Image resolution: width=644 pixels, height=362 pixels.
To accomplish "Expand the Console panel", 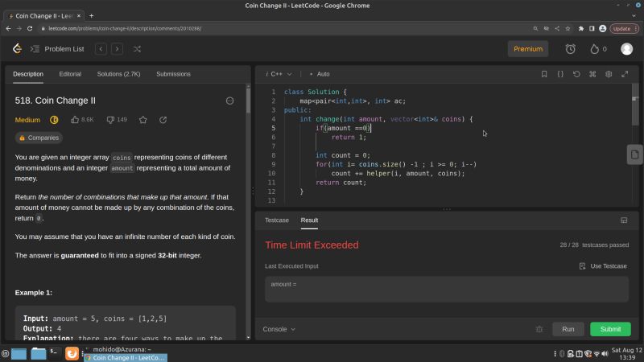I will [x=279, y=329].
